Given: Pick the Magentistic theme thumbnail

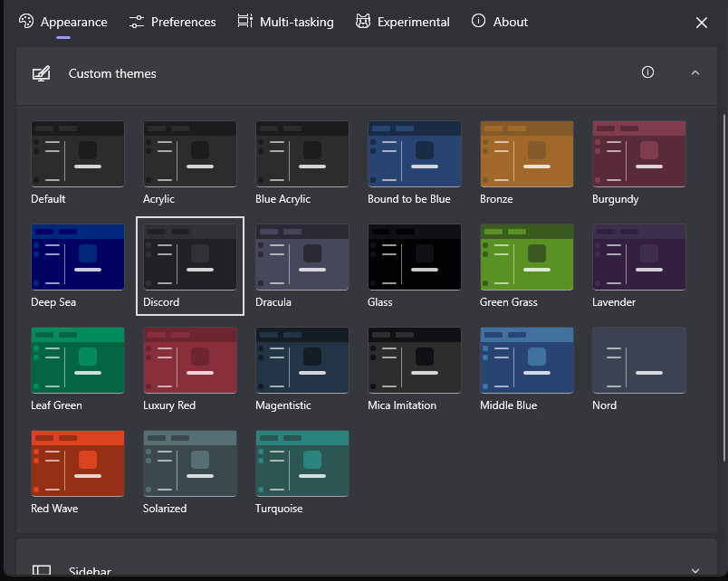Looking at the screenshot, I should pos(302,360).
